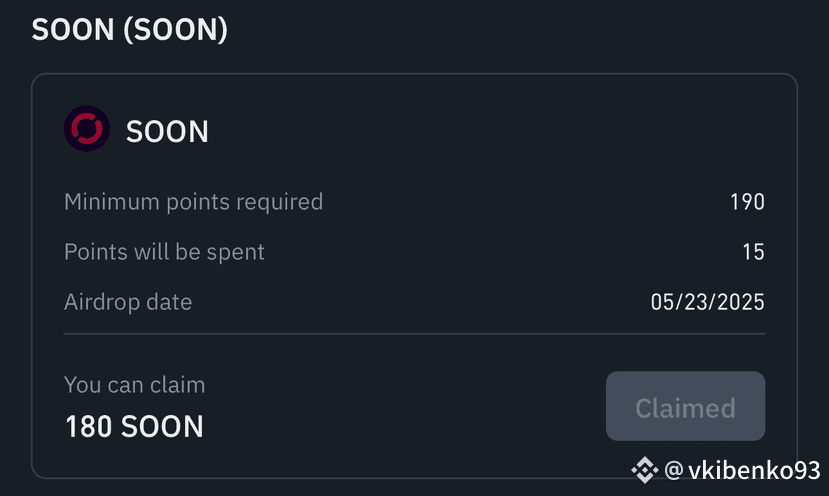Select the SOON (SOON) section heading
The width and height of the screenshot is (829, 496).
[130, 29]
